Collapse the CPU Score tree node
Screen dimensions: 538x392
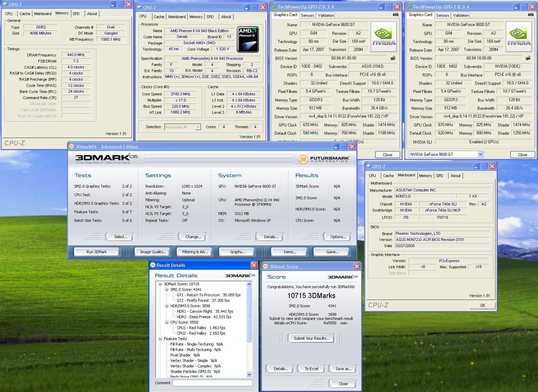click(x=167, y=322)
